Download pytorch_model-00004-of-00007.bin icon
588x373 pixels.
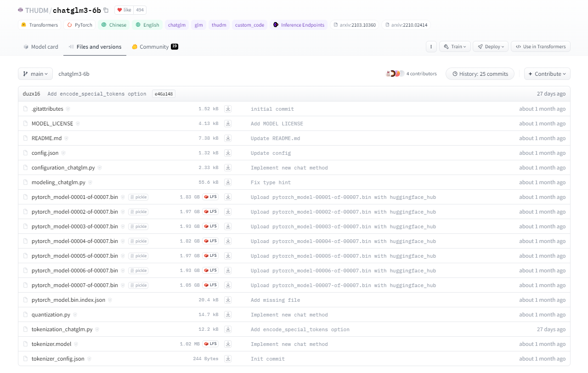228,241
